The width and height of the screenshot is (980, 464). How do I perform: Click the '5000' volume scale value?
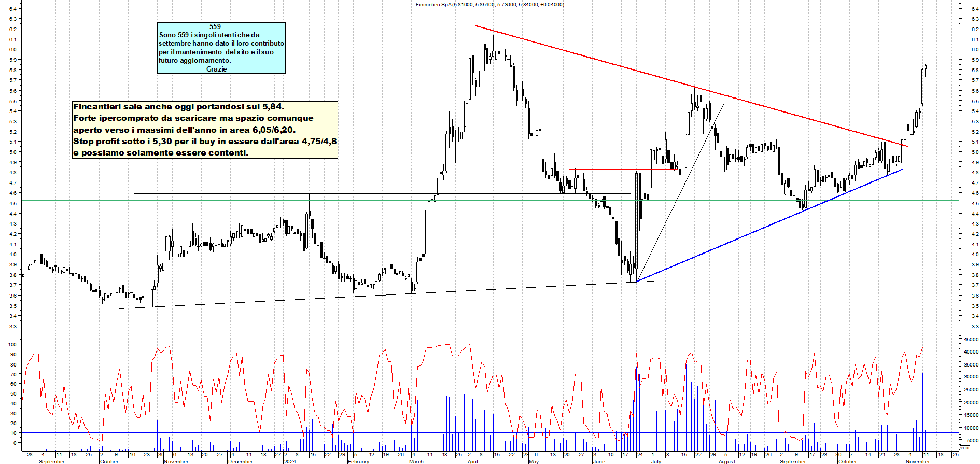(973, 441)
